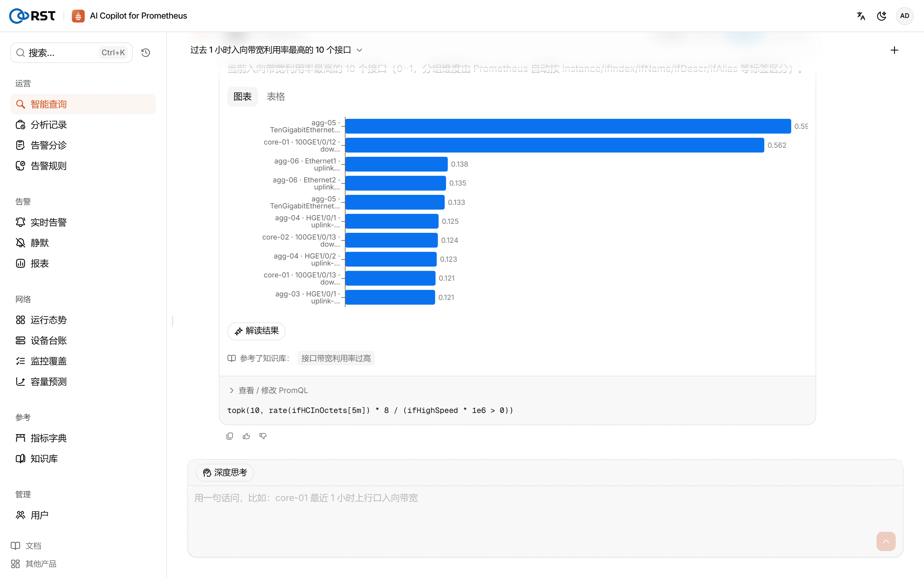This screenshot has width=924, height=578.
Task: Click the send arrow button
Action: 886,541
